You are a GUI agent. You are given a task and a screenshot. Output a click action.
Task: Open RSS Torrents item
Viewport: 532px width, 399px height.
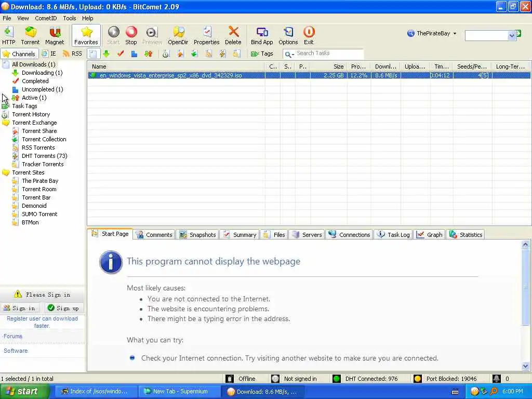coord(38,148)
